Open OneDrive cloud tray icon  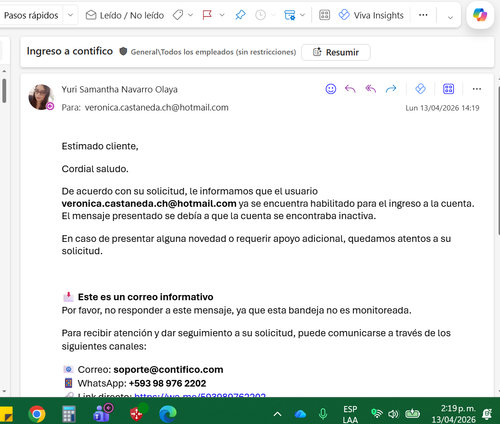300,414
